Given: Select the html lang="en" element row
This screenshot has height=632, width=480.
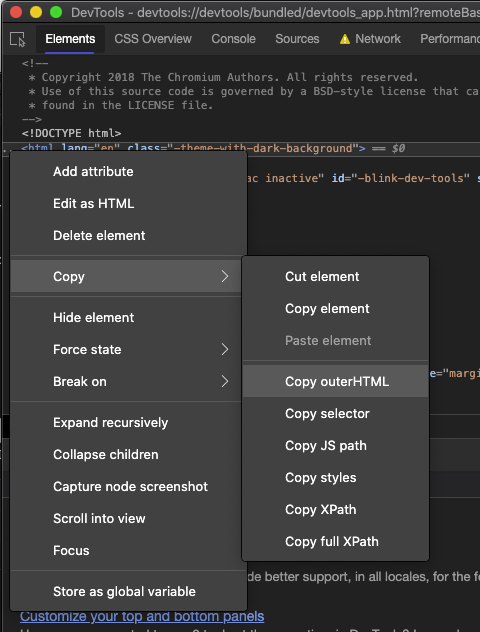Looking at the screenshot, I should click(x=241, y=148).
